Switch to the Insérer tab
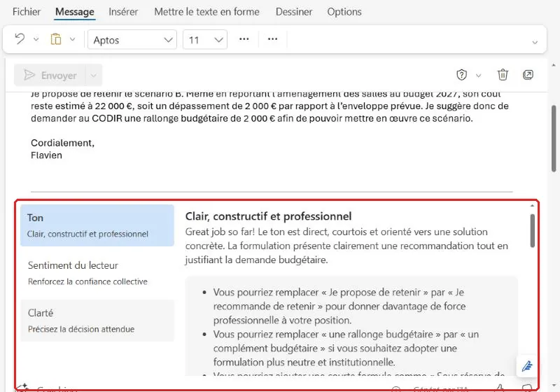This screenshot has height=392, width=560. click(123, 12)
